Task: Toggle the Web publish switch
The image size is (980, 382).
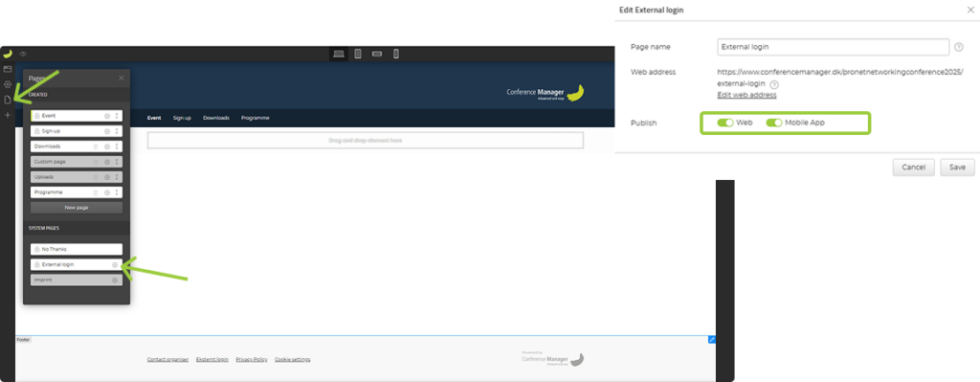Action: [725, 123]
